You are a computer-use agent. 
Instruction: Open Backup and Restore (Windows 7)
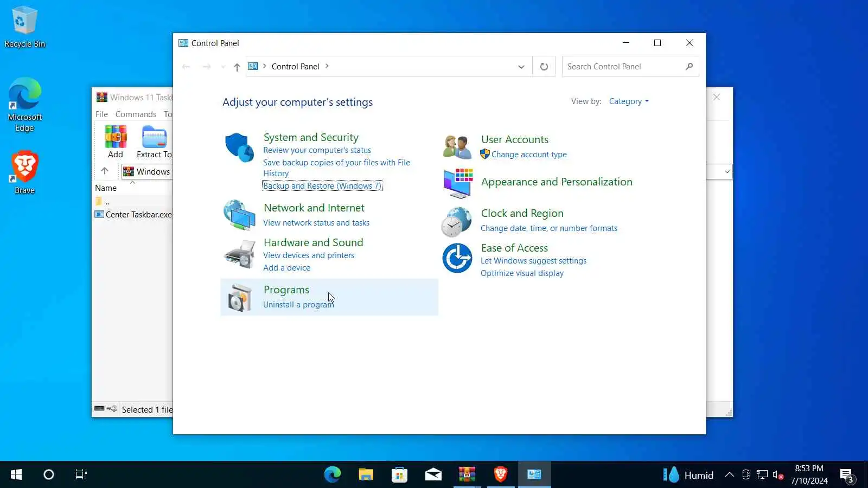[x=322, y=186]
